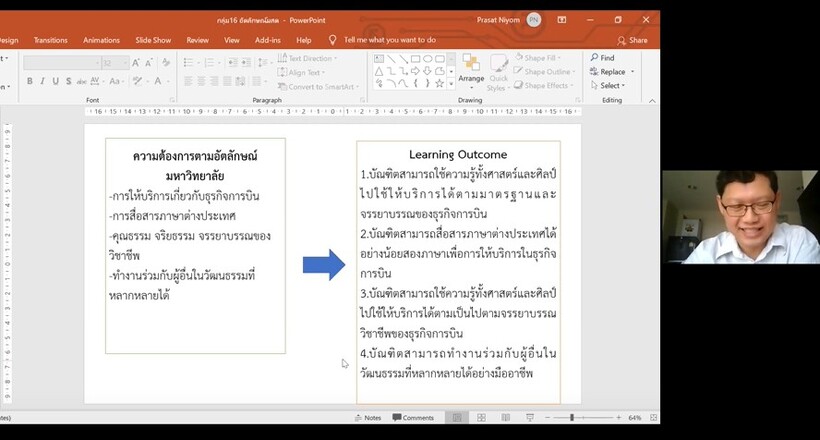Pick the oval shape from the shapes gallery

pyautogui.click(x=428, y=59)
